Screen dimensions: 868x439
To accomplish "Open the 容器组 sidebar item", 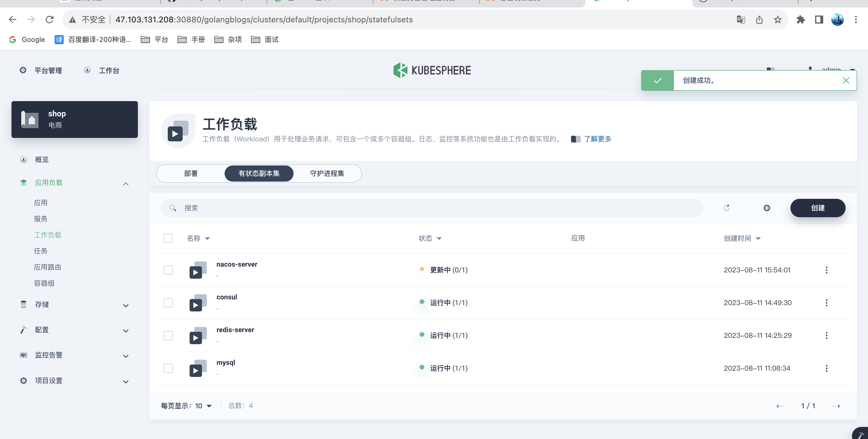I will (x=44, y=283).
